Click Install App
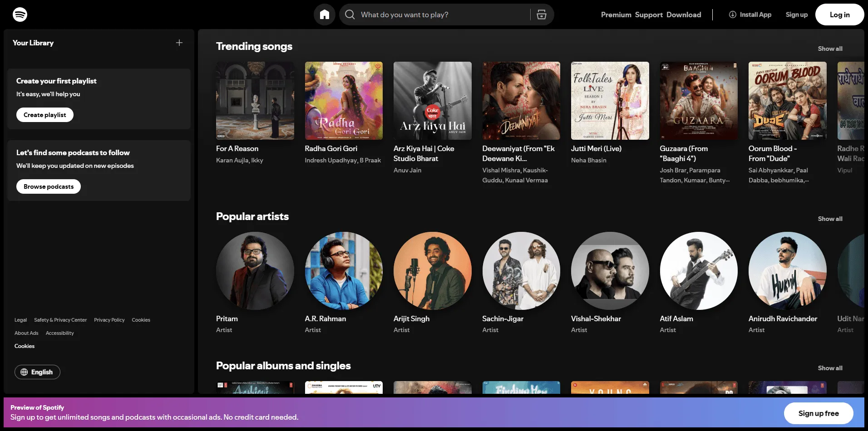The image size is (868, 431). click(x=750, y=15)
